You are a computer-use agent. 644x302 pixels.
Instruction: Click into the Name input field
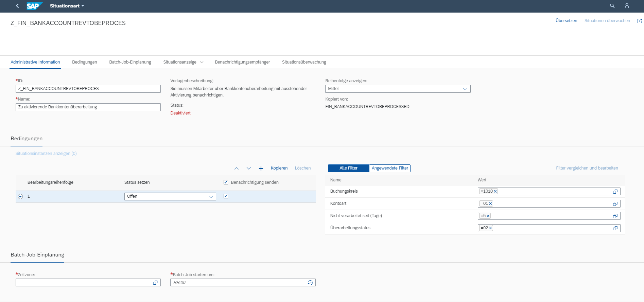[88, 107]
